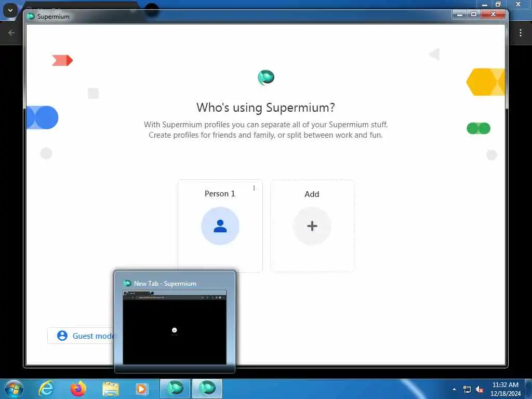Open Guest mode
The width and height of the screenshot is (532, 399).
point(82,336)
